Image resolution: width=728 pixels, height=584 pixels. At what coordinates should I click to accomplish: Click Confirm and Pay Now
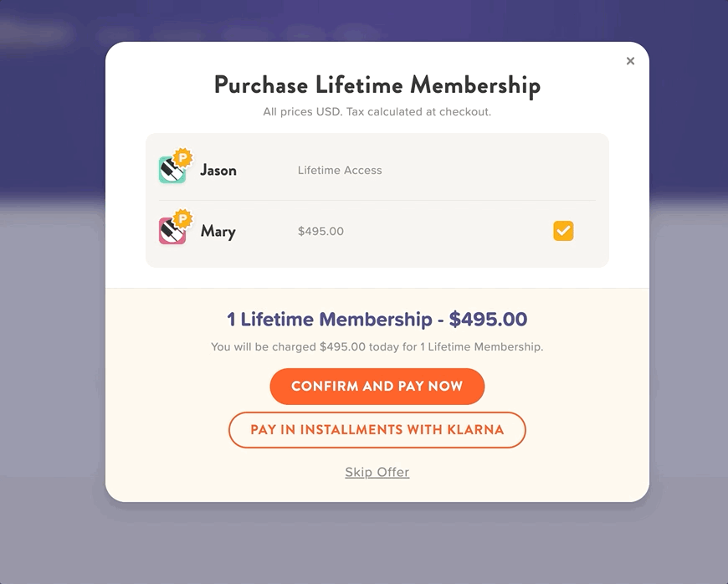(377, 387)
